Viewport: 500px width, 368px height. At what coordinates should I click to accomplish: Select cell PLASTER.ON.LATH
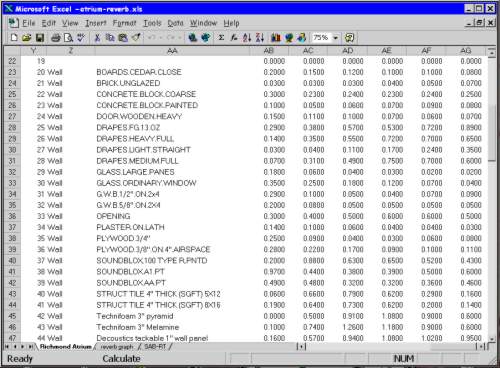click(x=172, y=227)
